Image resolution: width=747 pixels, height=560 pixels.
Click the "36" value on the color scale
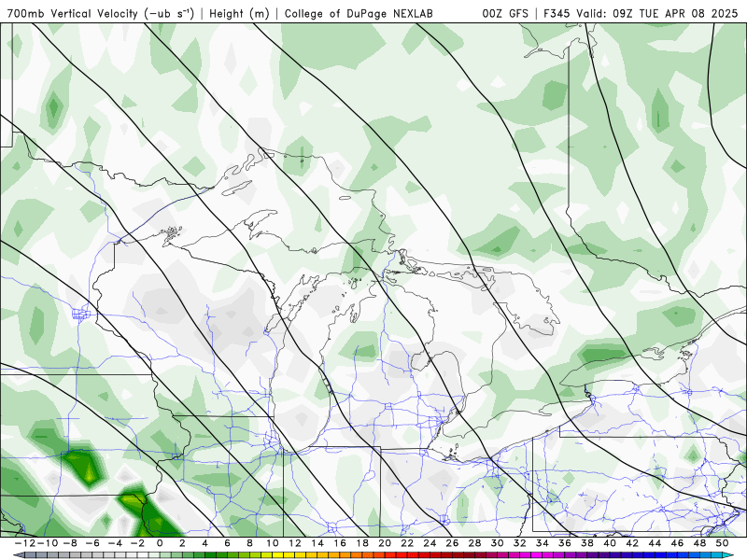click(x=565, y=543)
